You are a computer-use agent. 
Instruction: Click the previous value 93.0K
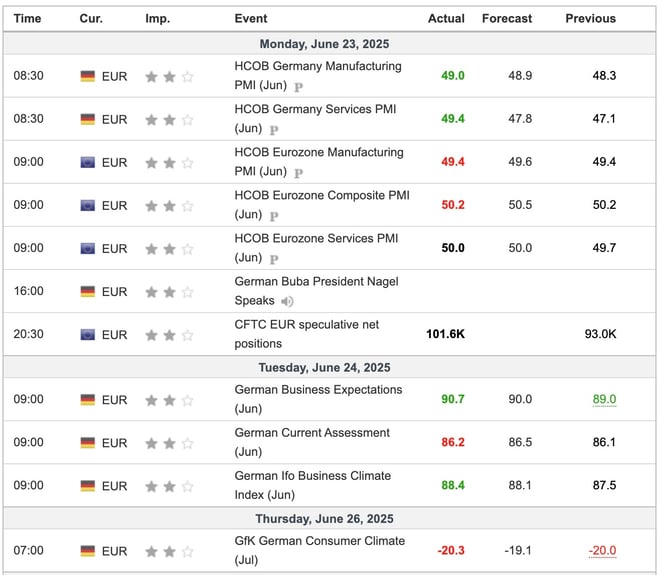[x=600, y=334]
